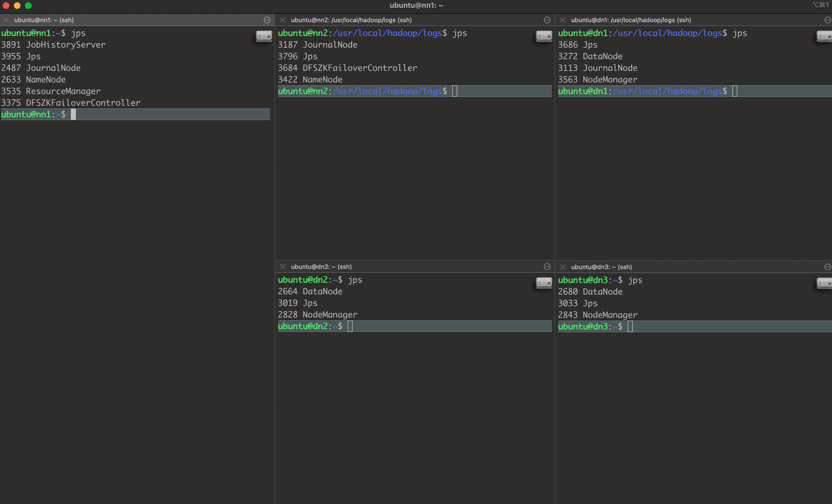Close the ubuntu@dn2 pane
This screenshot has width=832, height=504.
[x=283, y=267]
